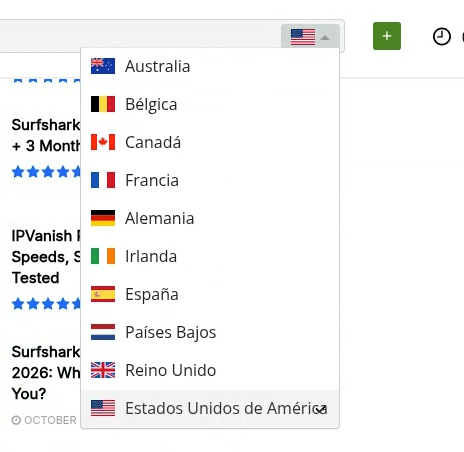
Task: Click the United Kingdom flag icon
Action: 103,370
